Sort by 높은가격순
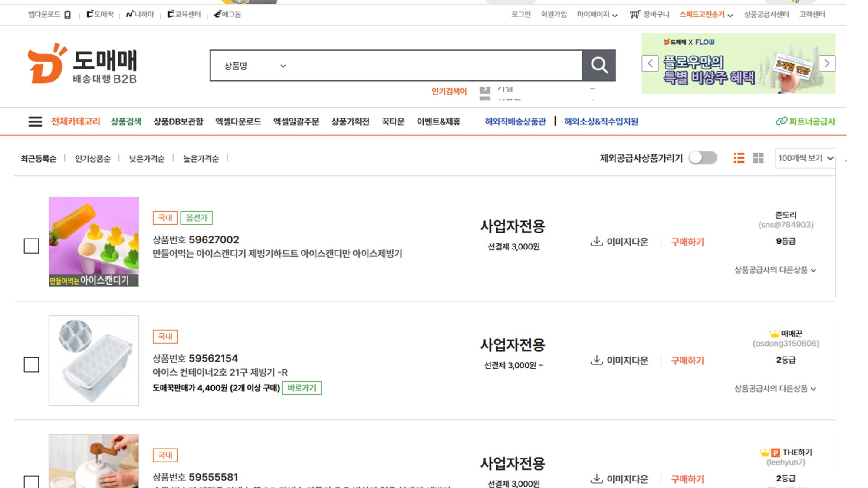Image resolution: width=868 pixels, height=488 pixels. point(201,159)
